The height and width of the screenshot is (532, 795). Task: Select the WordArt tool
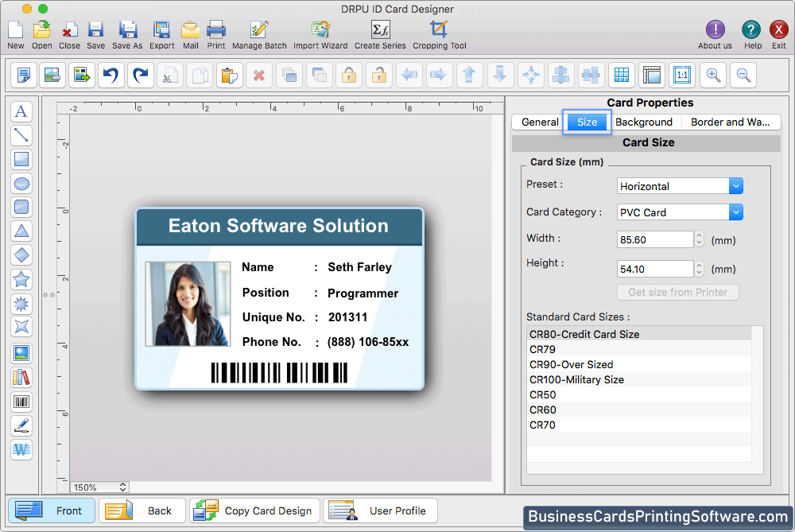pos(21,450)
